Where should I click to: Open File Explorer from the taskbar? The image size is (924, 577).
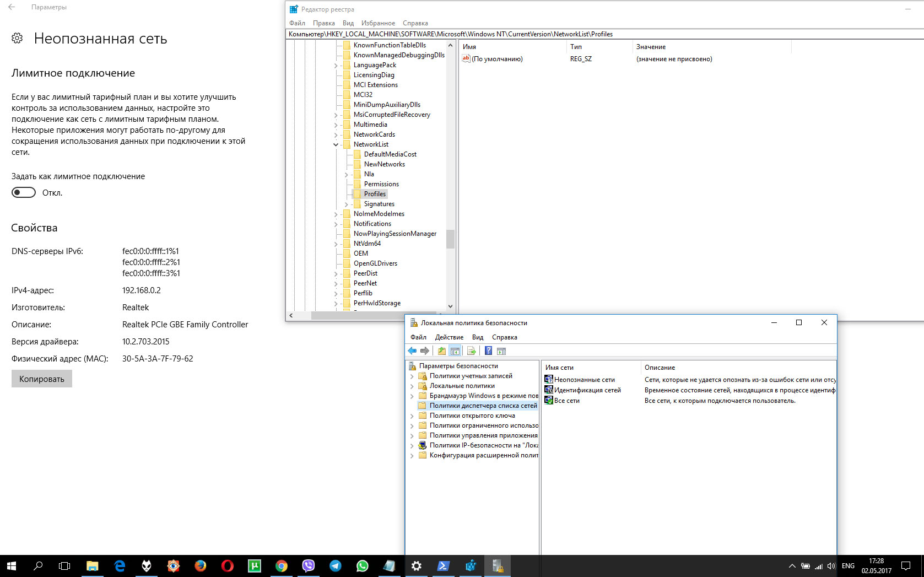pos(92,566)
